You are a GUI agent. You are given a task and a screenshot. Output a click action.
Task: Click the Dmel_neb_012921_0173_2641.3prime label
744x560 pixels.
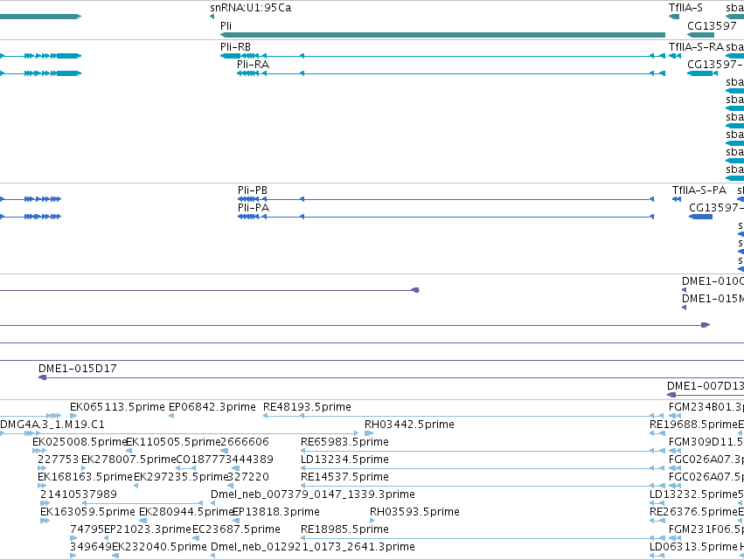(x=313, y=547)
